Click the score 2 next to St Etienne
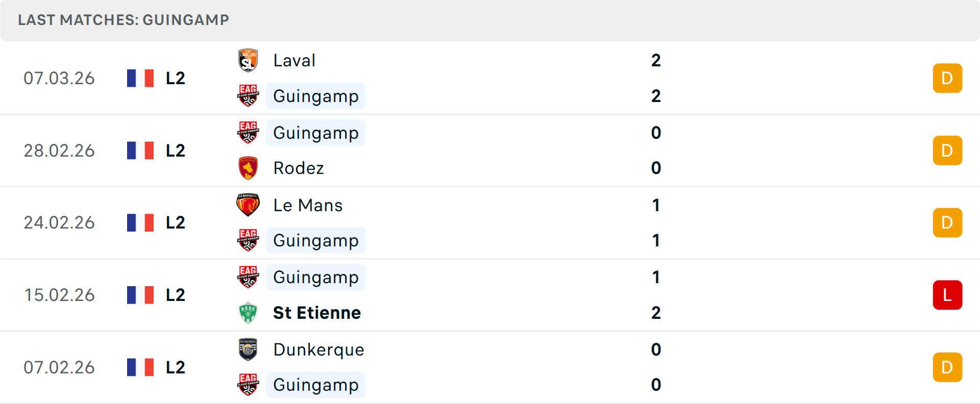 [656, 313]
